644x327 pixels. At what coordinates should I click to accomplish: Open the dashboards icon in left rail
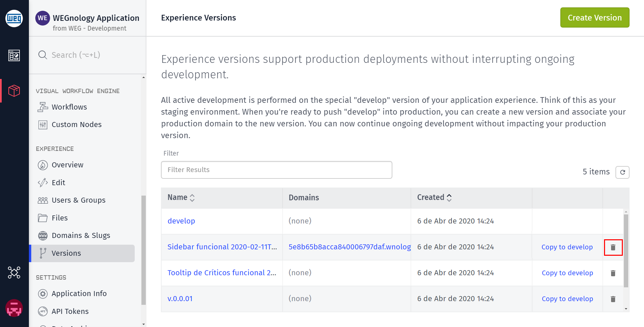pos(14,55)
